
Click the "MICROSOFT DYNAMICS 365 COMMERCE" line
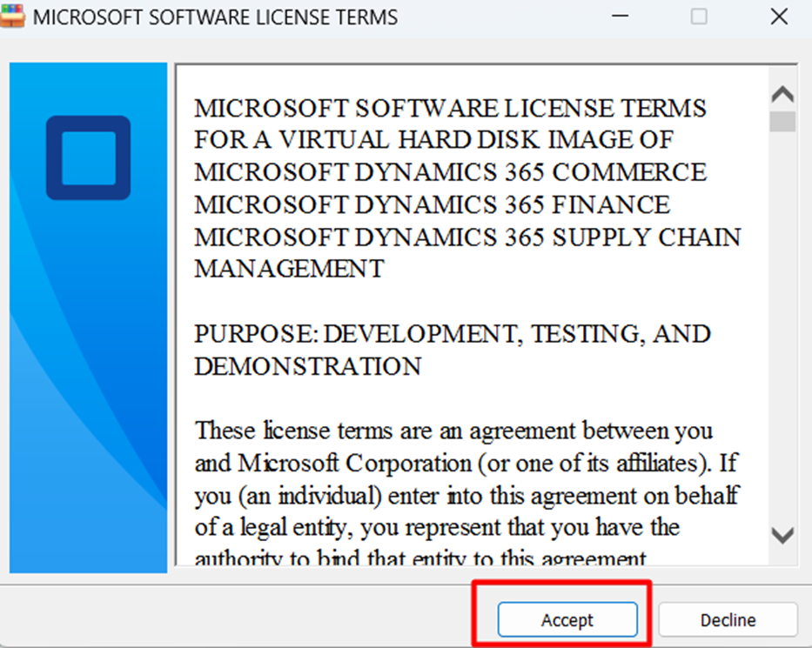450,172
